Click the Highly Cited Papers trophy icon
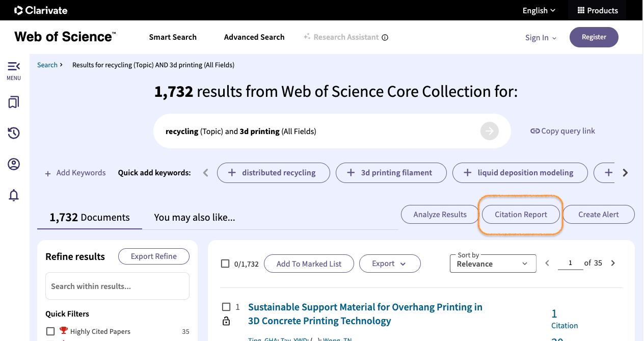The image size is (644, 341). click(x=64, y=331)
